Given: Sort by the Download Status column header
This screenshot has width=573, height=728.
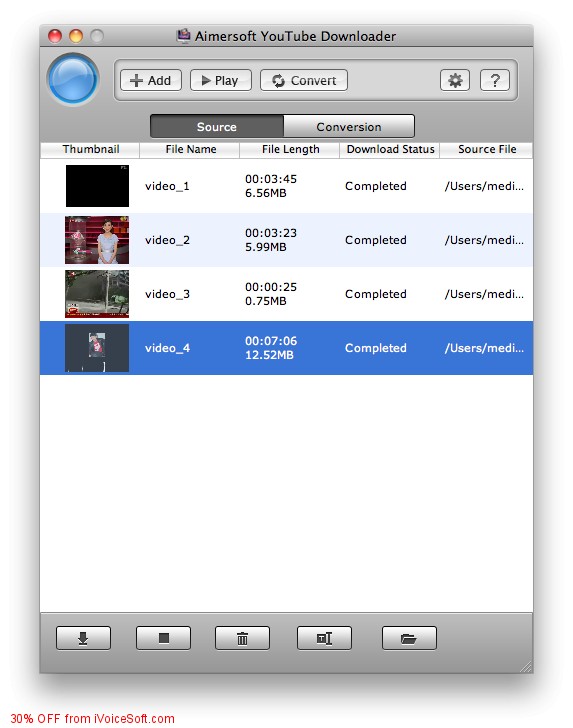Looking at the screenshot, I should point(390,150).
